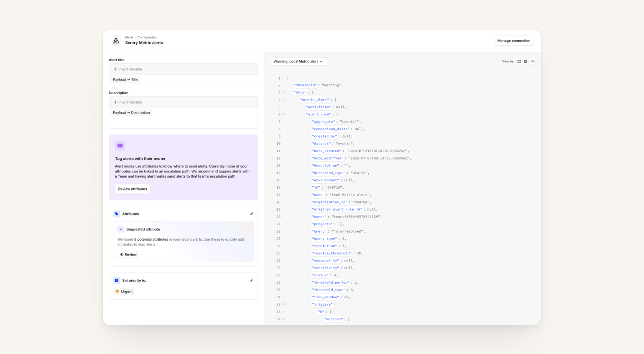644x354 pixels.
Task: Click the blue Attributes tag icon
Action: pos(117,214)
